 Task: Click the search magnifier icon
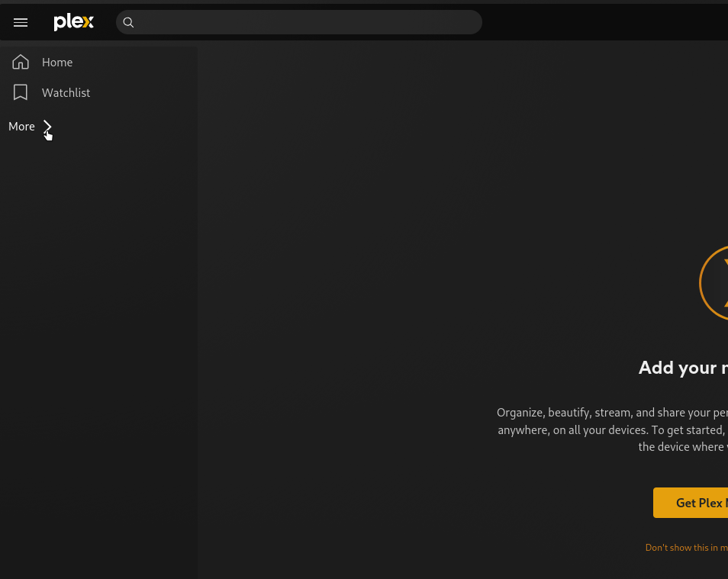(128, 23)
